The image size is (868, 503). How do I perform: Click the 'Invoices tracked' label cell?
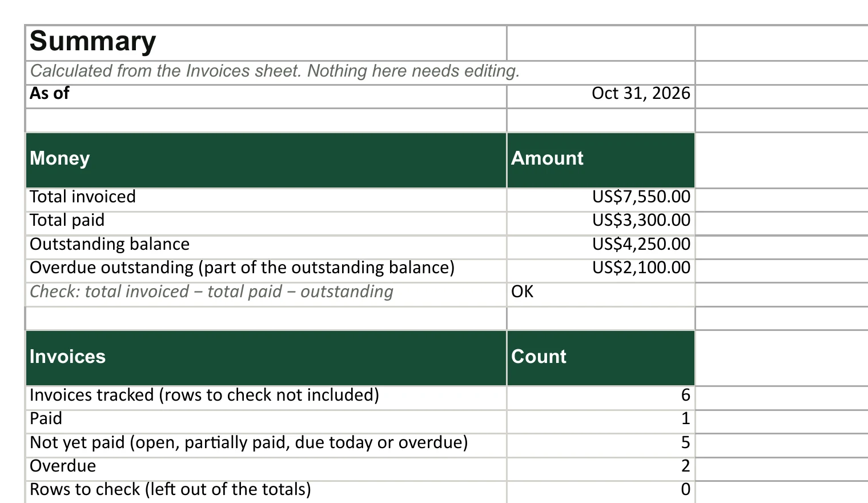(266, 398)
